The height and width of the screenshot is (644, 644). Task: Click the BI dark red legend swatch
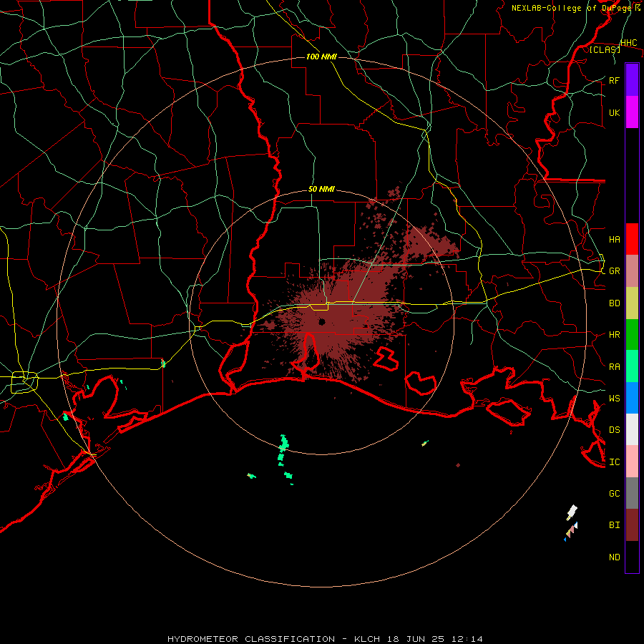click(x=632, y=525)
